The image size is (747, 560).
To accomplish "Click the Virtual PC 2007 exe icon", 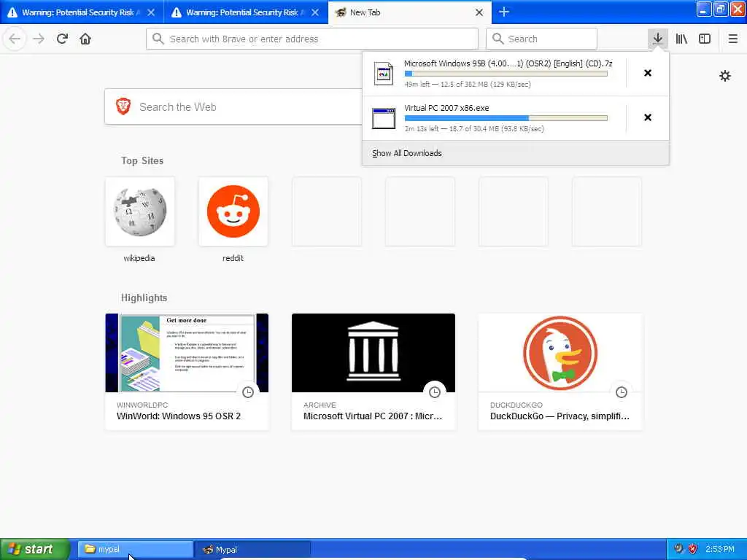I will click(384, 118).
